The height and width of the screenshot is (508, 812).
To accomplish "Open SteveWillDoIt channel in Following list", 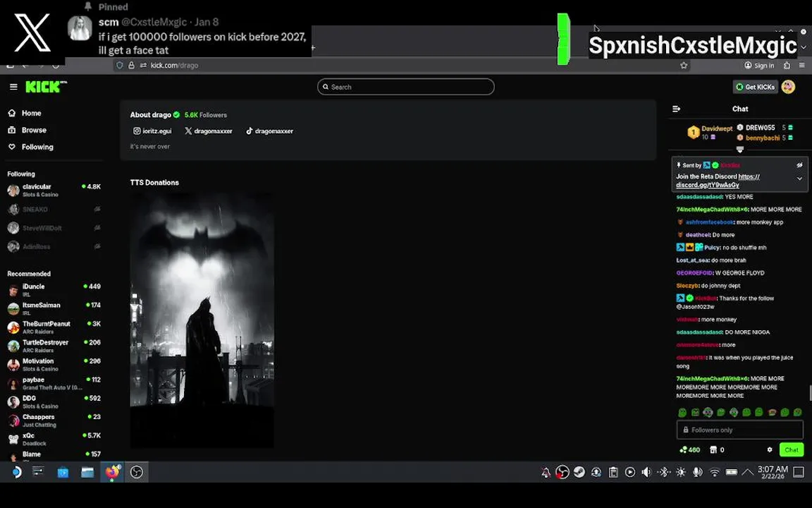I will point(54,228).
